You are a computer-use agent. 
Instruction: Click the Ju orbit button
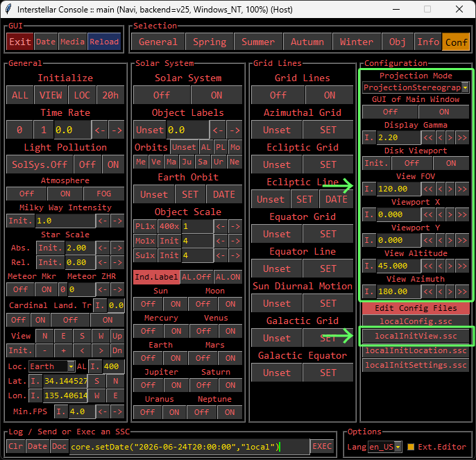click(x=187, y=162)
